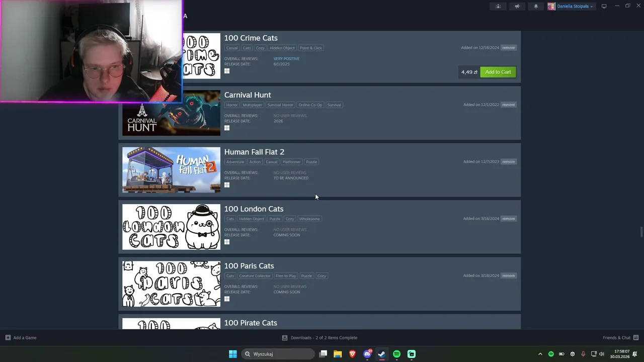Click the Very Positive reviews text
This screenshot has width=644, height=362.
pos(286,59)
